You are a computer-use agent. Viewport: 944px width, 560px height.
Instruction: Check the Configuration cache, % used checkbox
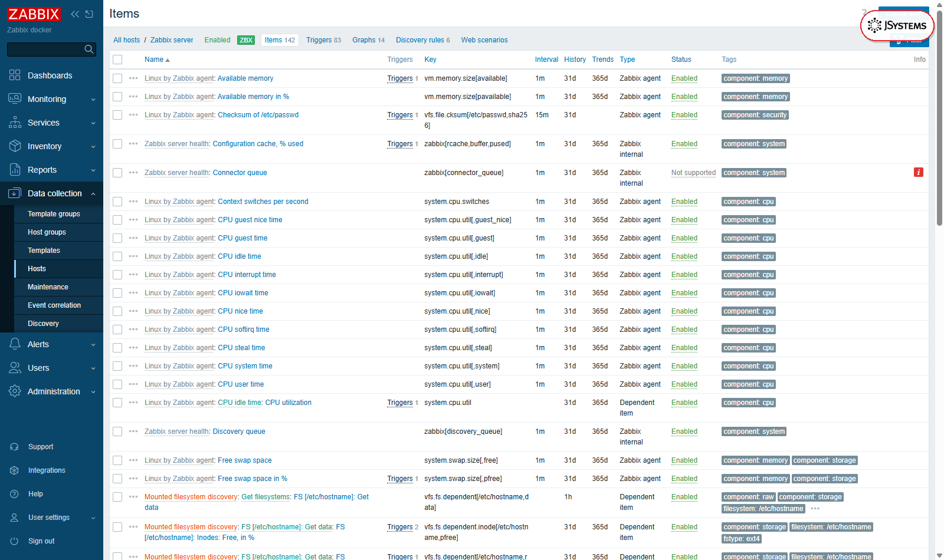pyautogui.click(x=117, y=144)
